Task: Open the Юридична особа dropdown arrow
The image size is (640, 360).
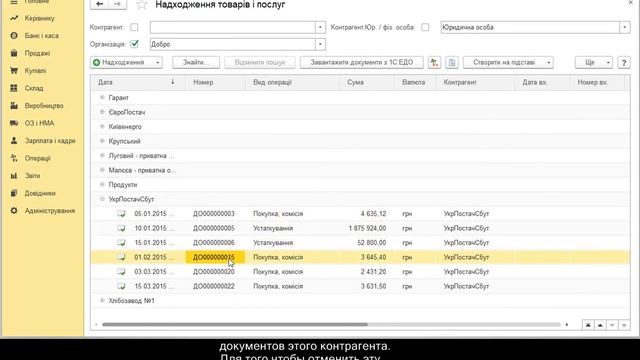Action: [x=624, y=27]
